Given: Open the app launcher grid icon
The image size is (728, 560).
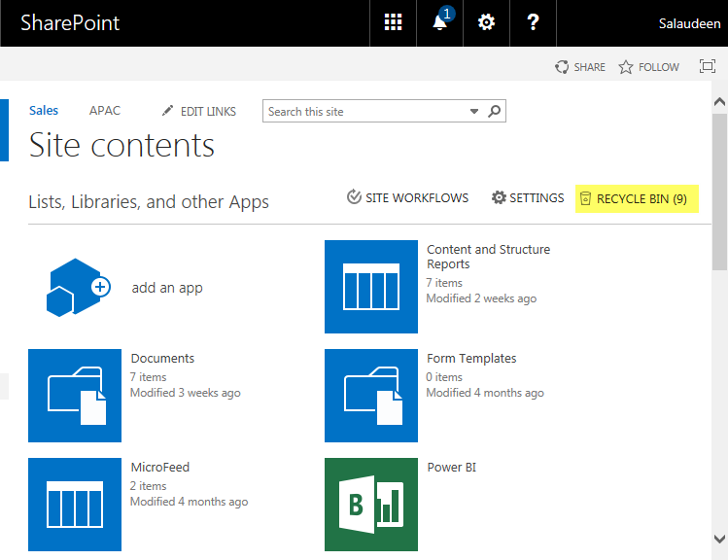Looking at the screenshot, I should (x=393, y=23).
